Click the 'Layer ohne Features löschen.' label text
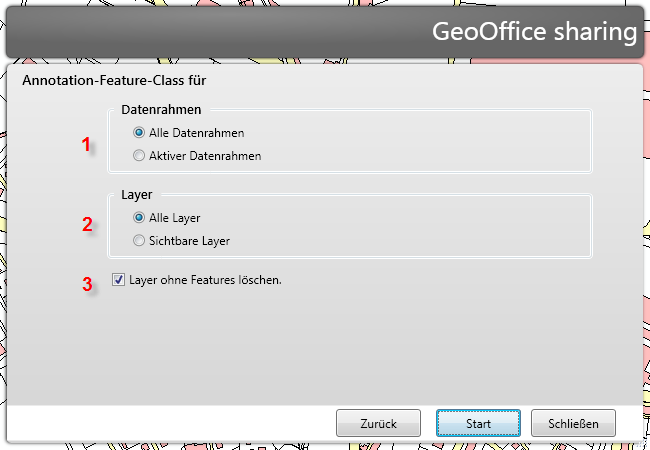The height and width of the screenshot is (450, 650). 206,280
